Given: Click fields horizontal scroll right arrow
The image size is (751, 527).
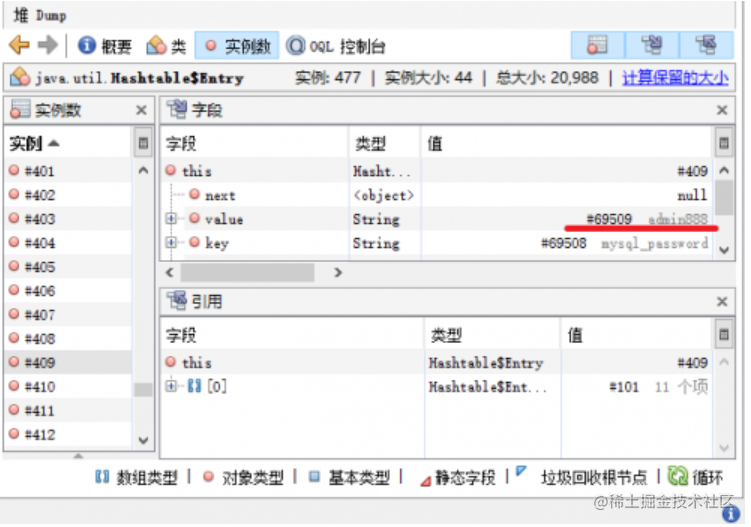Looking at the screenshot, I should tap(338, 272).
